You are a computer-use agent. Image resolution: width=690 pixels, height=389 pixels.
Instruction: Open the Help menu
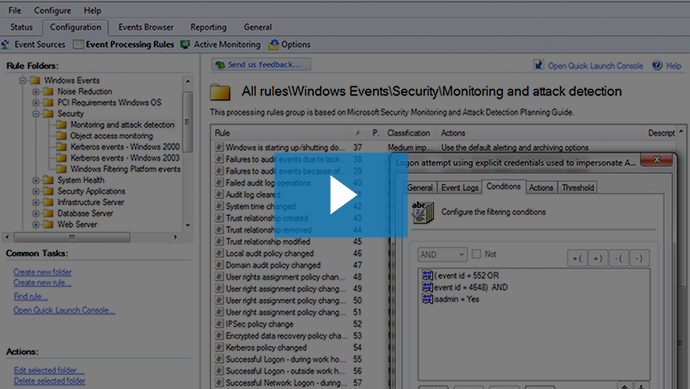(x=92, y=10)
